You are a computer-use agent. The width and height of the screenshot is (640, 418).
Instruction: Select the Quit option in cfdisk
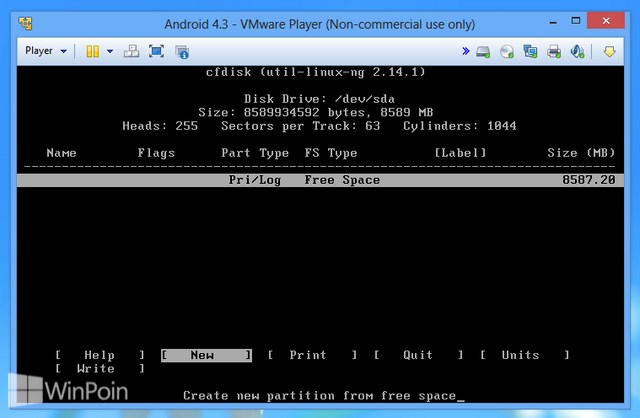[x=418, y=355]
